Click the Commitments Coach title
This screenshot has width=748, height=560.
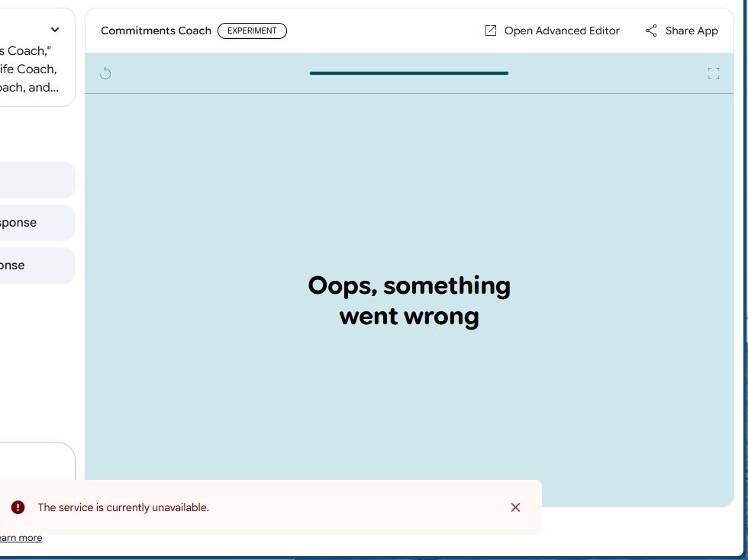click(x=156, y=31)
